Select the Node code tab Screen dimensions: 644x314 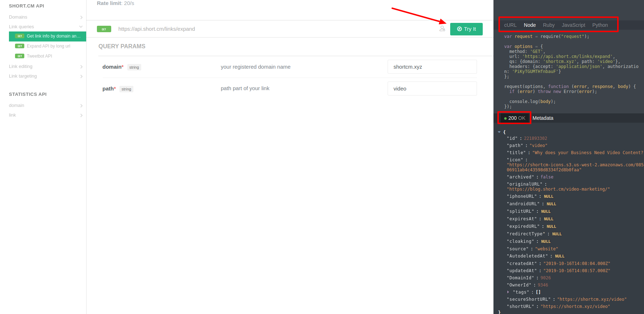[530, 25]
